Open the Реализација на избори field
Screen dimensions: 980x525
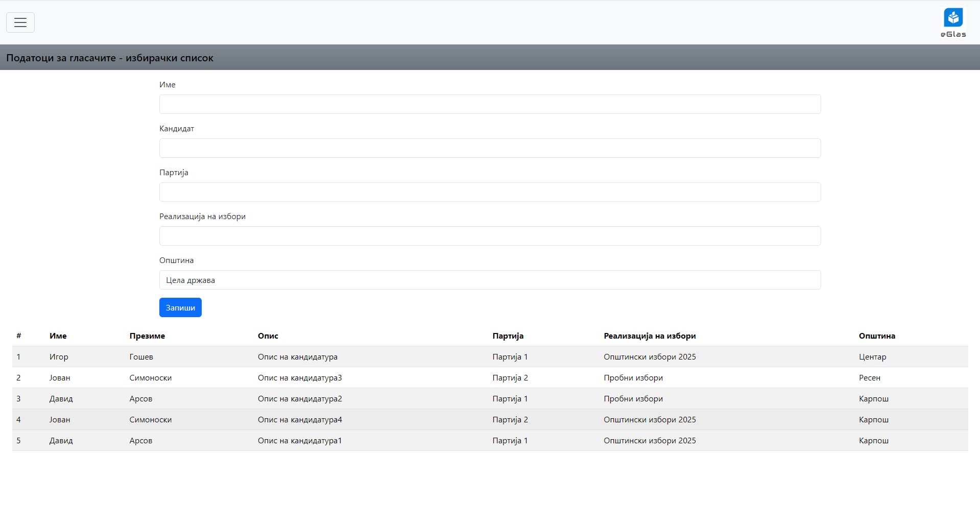click(490, 236)
